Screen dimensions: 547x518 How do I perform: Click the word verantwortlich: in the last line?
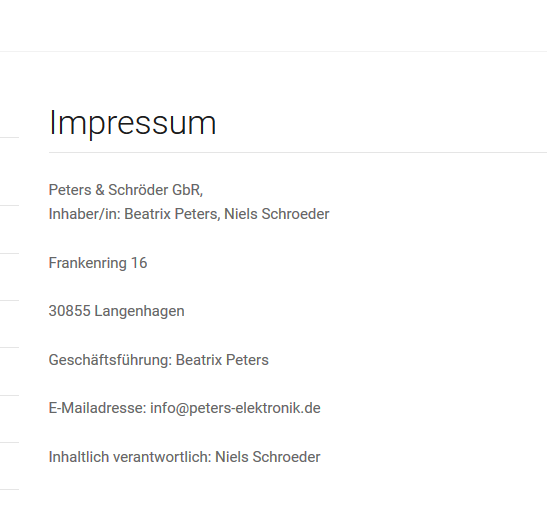162,457
